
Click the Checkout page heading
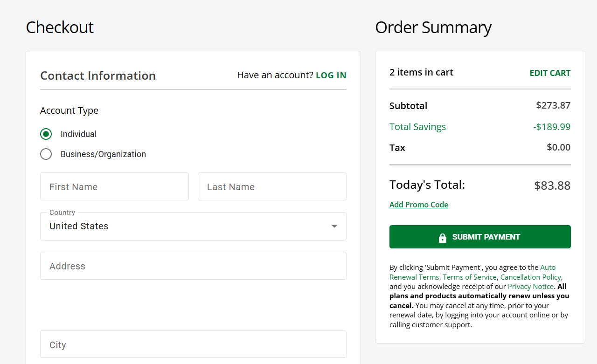coord(60,27)
